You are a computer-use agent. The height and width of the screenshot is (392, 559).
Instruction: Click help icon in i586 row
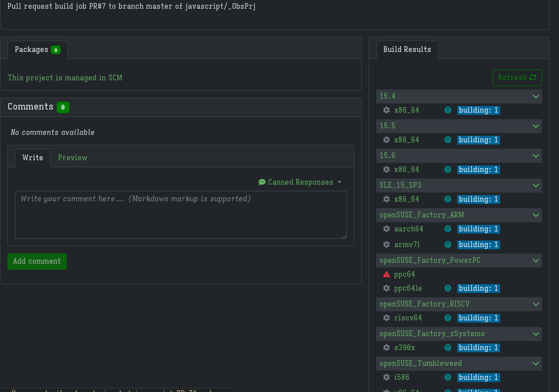coord(448,377)
